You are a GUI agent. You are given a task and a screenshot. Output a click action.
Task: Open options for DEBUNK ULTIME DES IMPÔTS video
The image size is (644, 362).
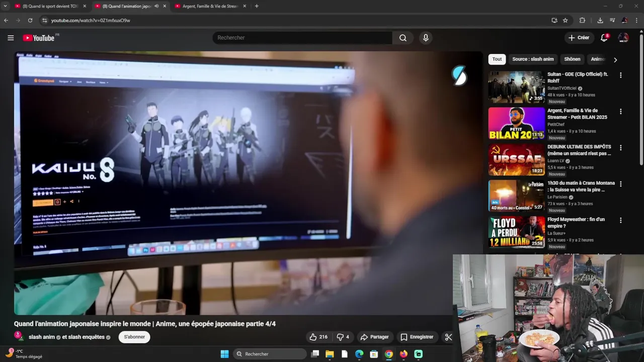pyautogui.click(x=620, y=148)
